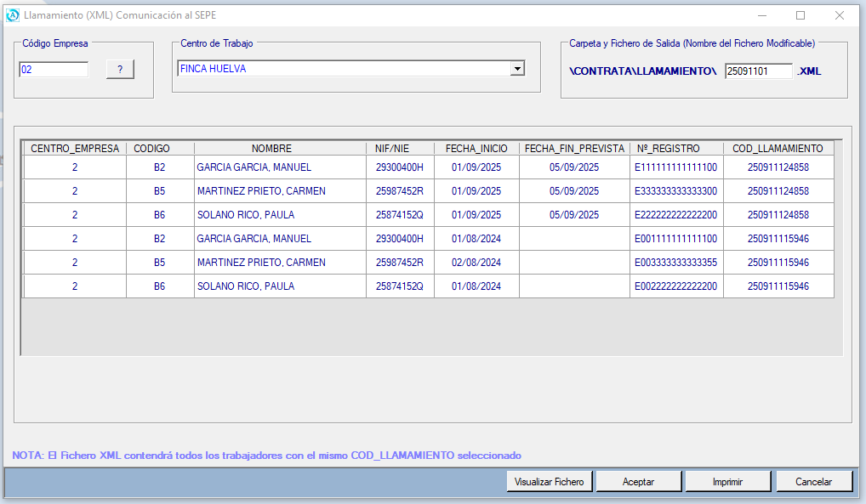Click the Código Empresa input field
The image size is (866, 504).
[54, 70]
